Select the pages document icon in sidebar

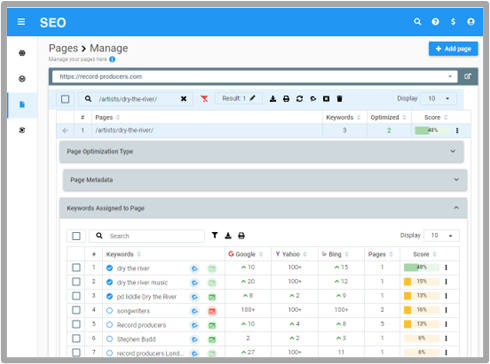pos(22,105)
